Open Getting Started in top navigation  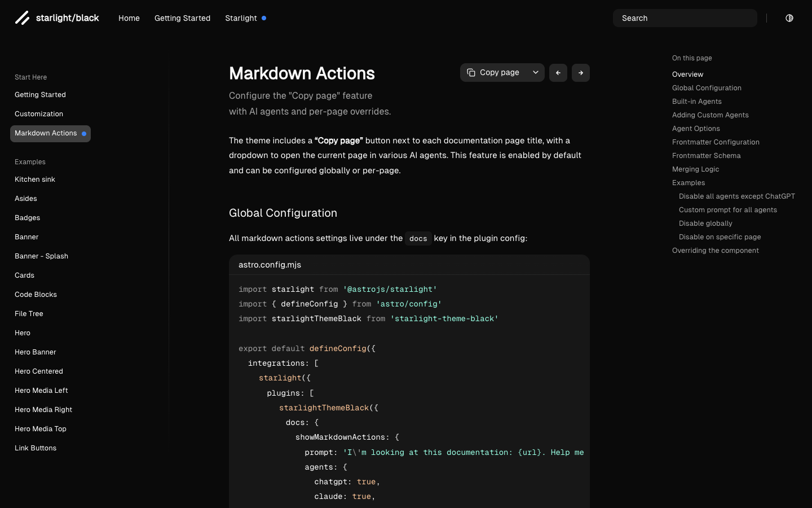[x=182, y=18]
